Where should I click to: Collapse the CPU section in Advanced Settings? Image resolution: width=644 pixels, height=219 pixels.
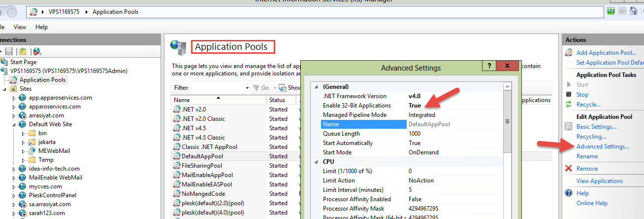click(317, 162)
